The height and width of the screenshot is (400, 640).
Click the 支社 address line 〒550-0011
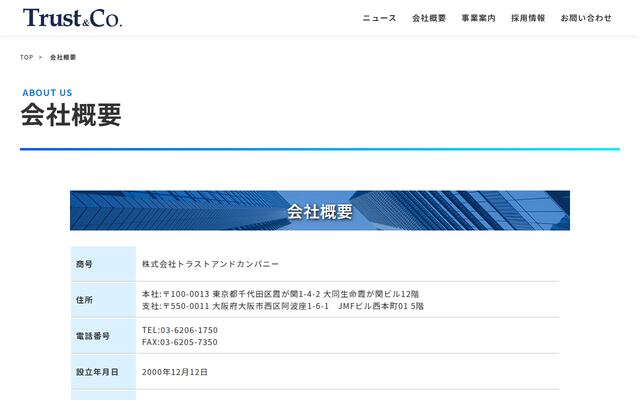pyautogui.click(x=283, y=306)
